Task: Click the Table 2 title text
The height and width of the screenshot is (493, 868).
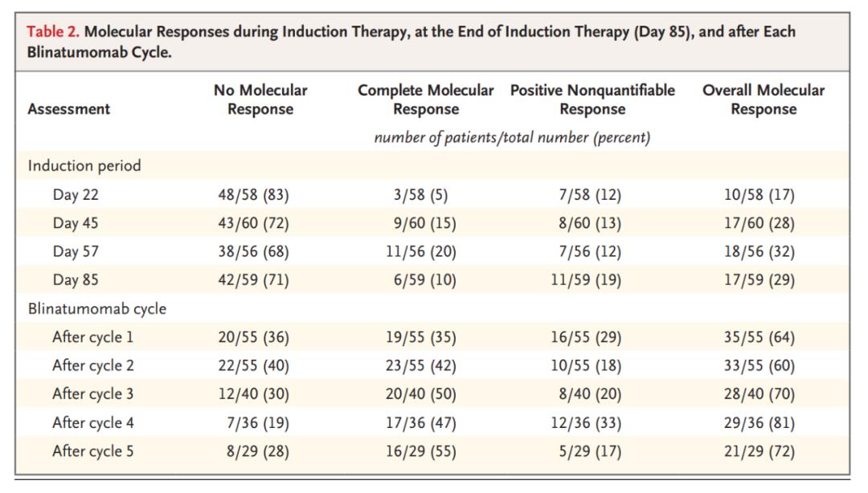Action: tap(410, 32)
